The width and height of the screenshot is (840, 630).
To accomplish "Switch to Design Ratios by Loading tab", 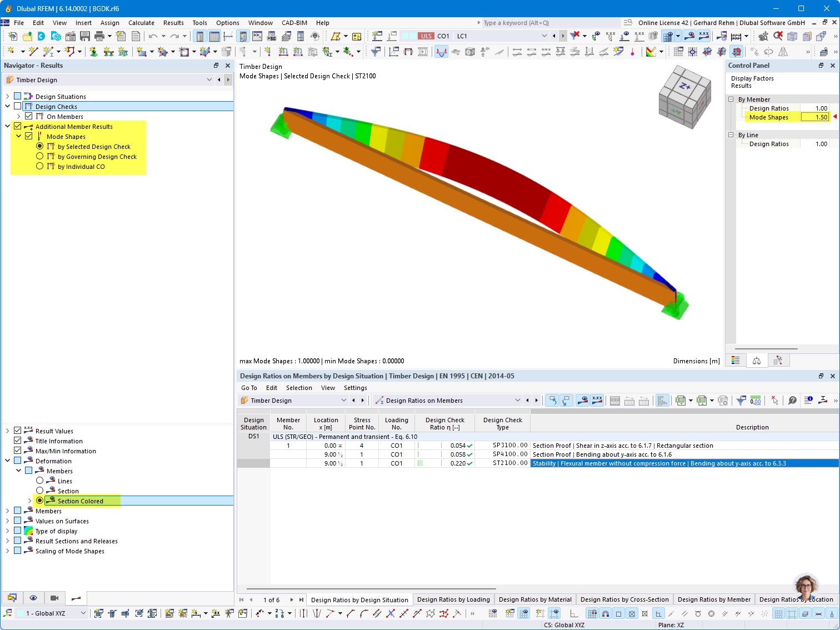I will point(453,599).
